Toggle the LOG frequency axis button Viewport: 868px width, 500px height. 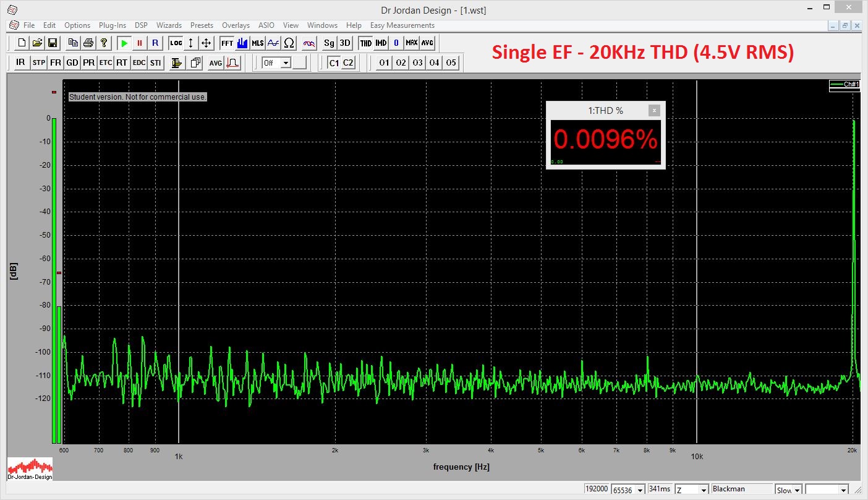[176, 43]
